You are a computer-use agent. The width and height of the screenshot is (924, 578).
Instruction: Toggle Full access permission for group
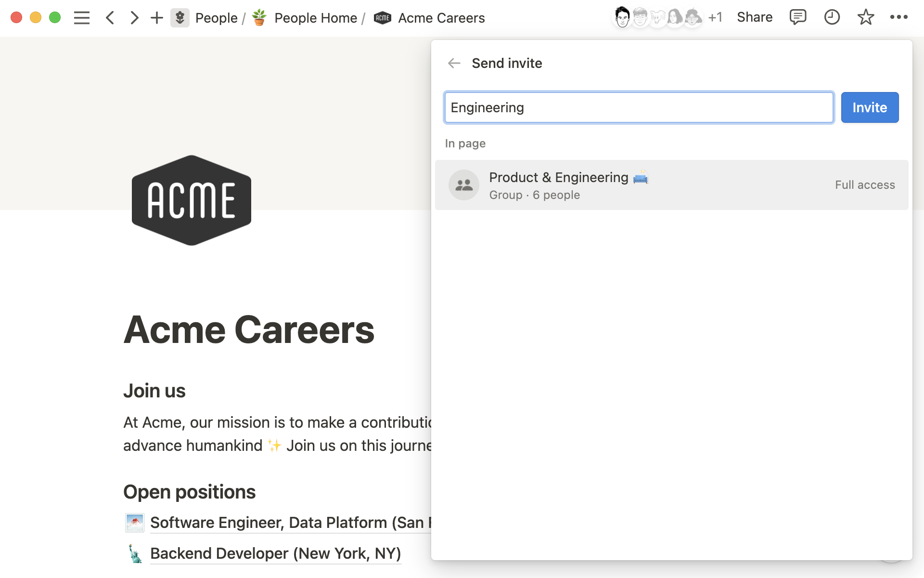coord(865,185)
